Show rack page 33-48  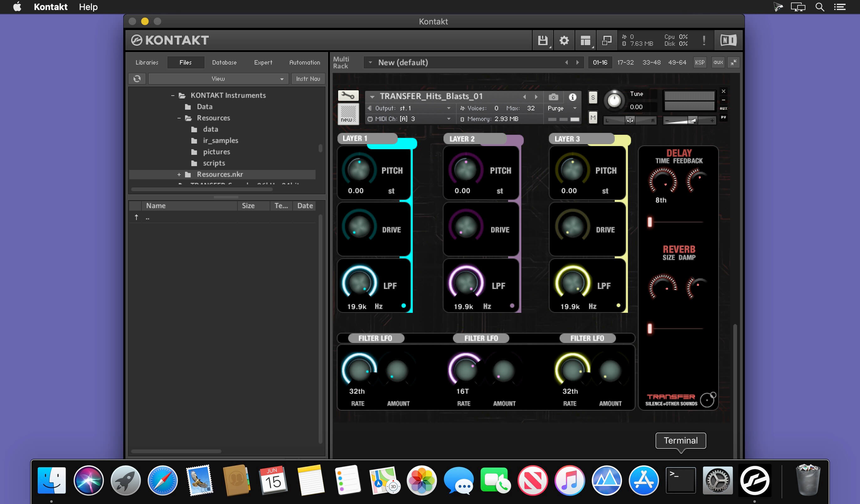(651, 62)
